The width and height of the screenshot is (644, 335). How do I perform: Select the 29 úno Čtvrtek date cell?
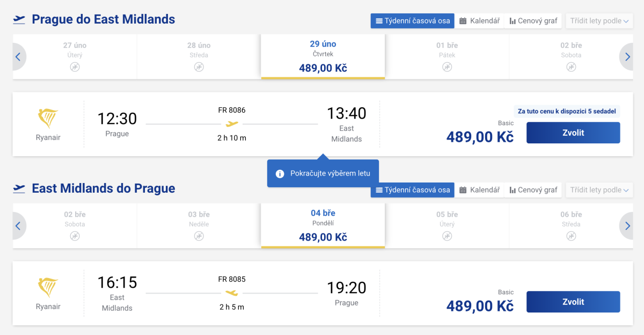tap(323, 56)
